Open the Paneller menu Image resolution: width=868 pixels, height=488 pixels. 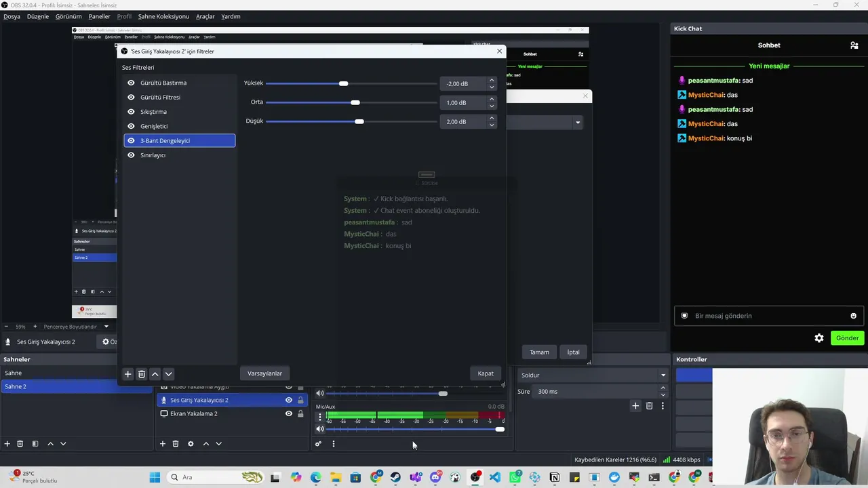pyautogui.click(x=99, y=16)
